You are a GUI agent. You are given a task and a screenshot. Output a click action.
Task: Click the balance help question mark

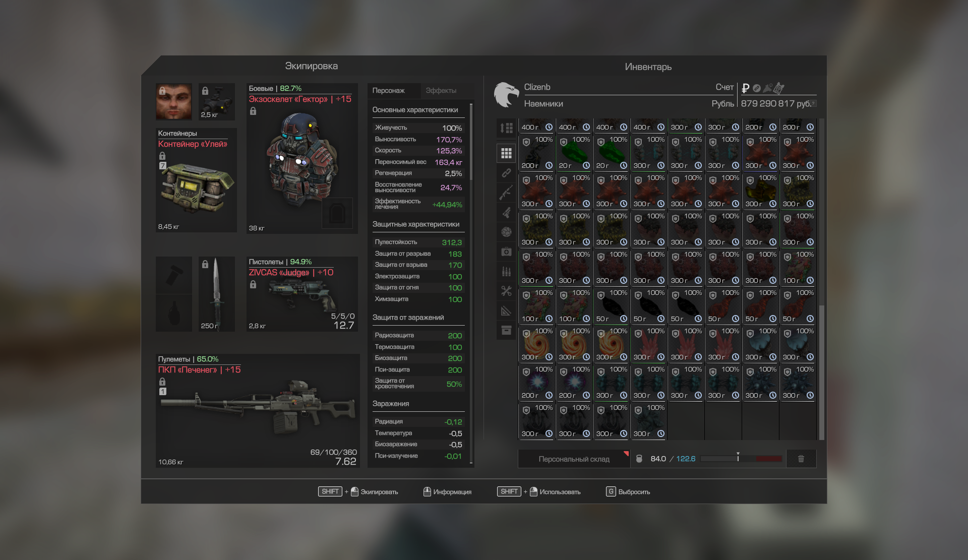tap(813, 103)
